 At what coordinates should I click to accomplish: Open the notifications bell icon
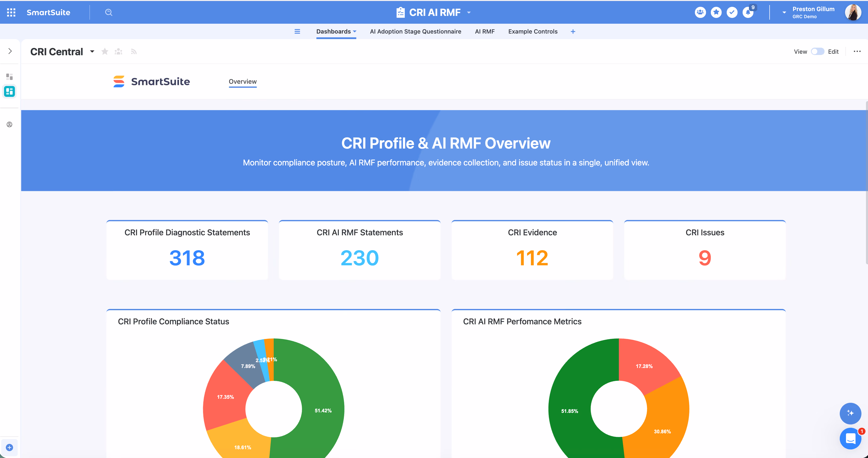click(748, 12)
